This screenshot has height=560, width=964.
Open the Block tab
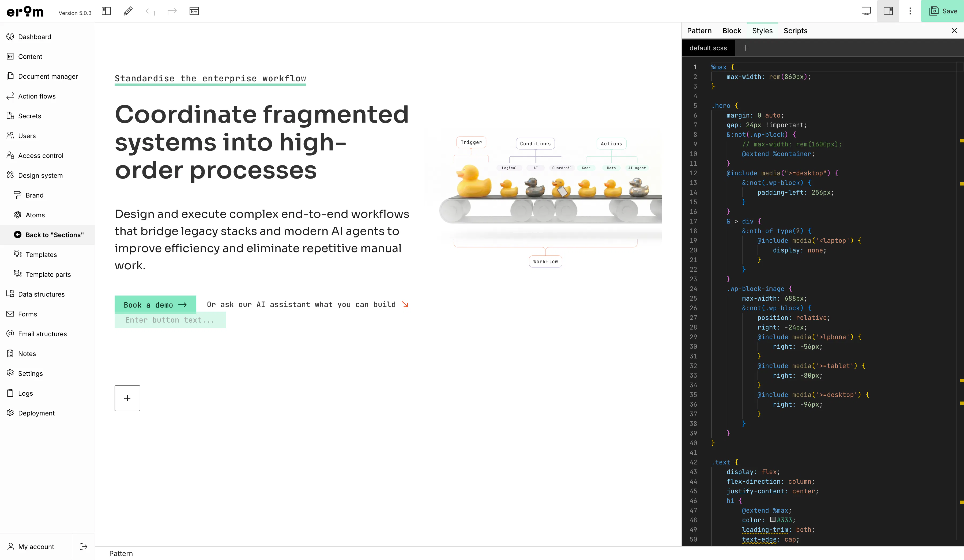[731, 31]
